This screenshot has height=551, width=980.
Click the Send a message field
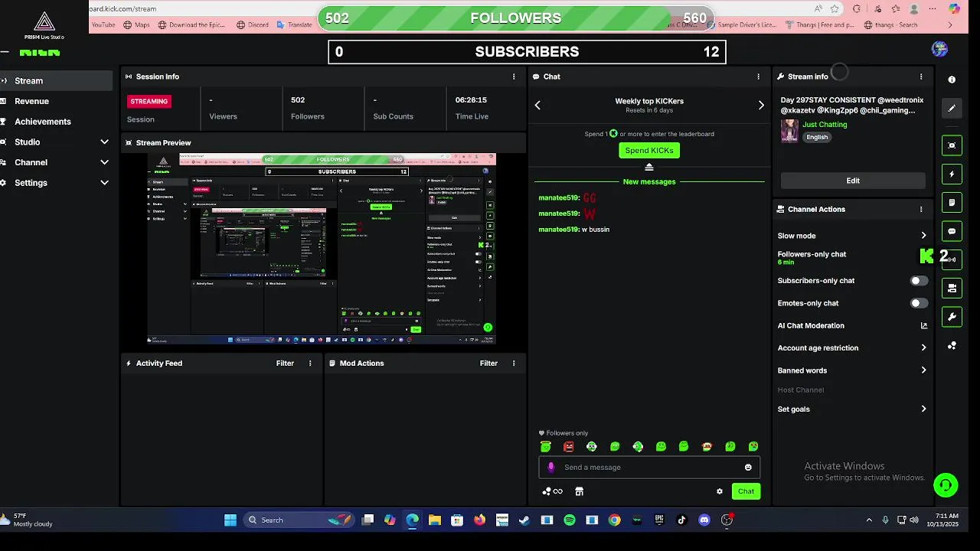tap(649, 467)
